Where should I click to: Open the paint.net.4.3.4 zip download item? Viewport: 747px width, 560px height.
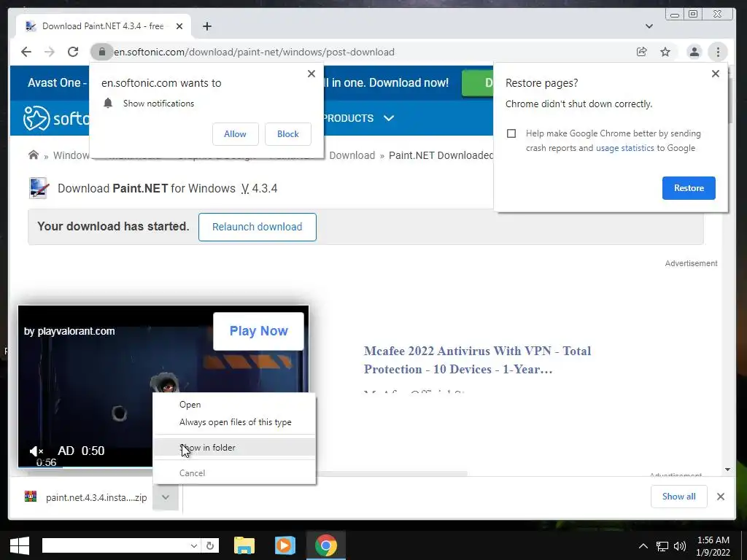86,497
